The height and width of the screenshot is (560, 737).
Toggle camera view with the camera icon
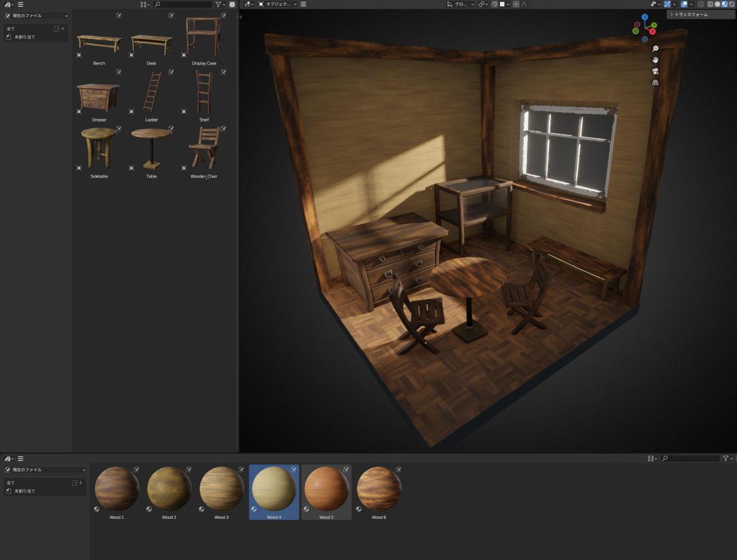(x=655, y=71)
